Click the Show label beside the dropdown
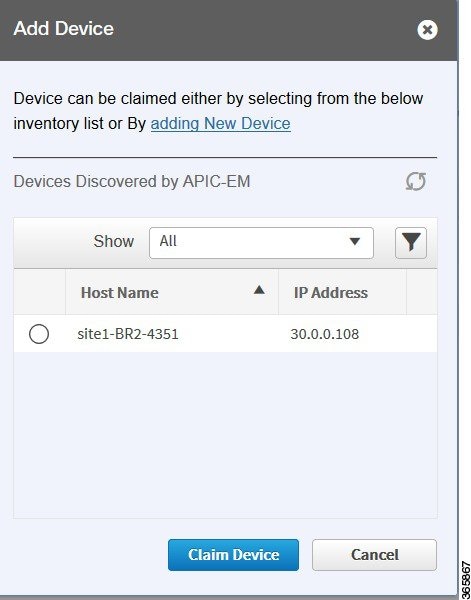Image resolution: width=471 pixels, height=600 pixels. pos(114,241)
